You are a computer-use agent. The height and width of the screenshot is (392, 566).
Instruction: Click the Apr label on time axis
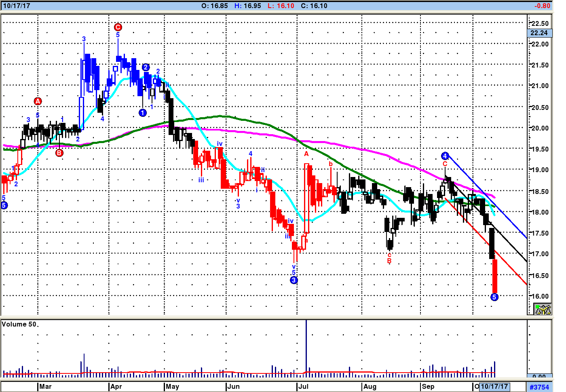116,386
